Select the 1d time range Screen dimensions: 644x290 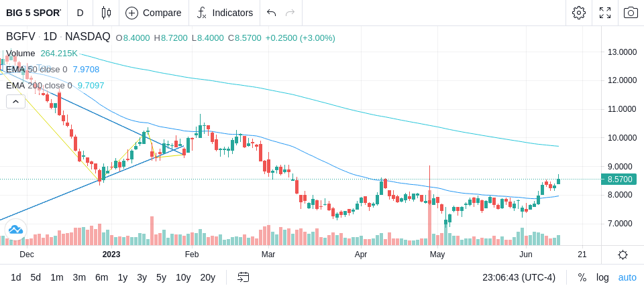[16, 278]
